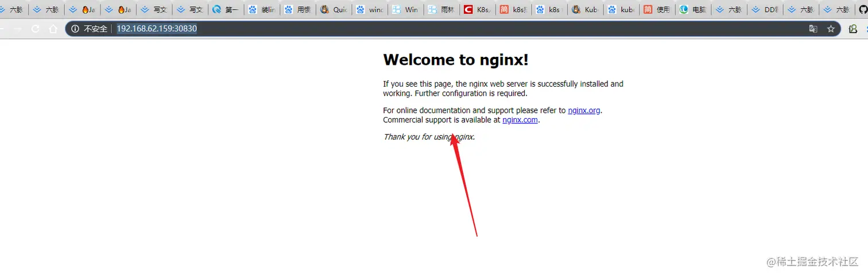Switch to the 电脑 tab
868x277 pixels.
692,10
